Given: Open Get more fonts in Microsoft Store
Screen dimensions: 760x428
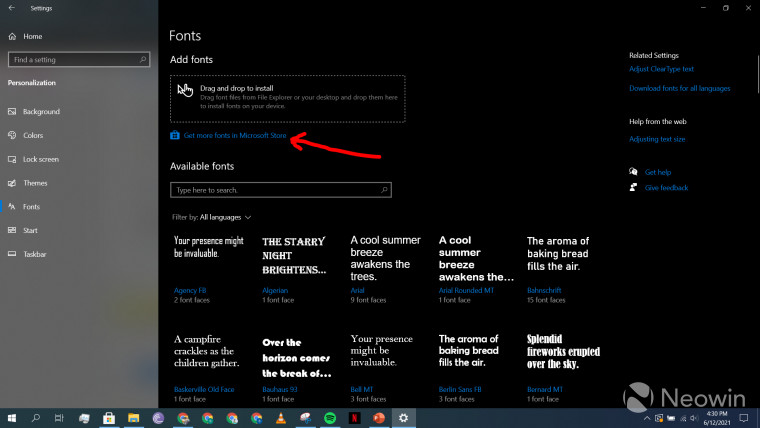Looking at the screenshot, I should [235, 135].
